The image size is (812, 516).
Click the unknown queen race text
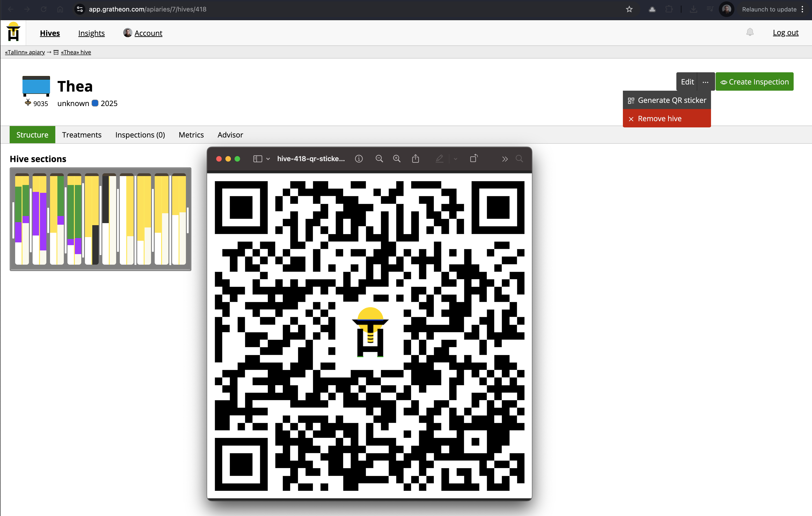tap(73, 104)
